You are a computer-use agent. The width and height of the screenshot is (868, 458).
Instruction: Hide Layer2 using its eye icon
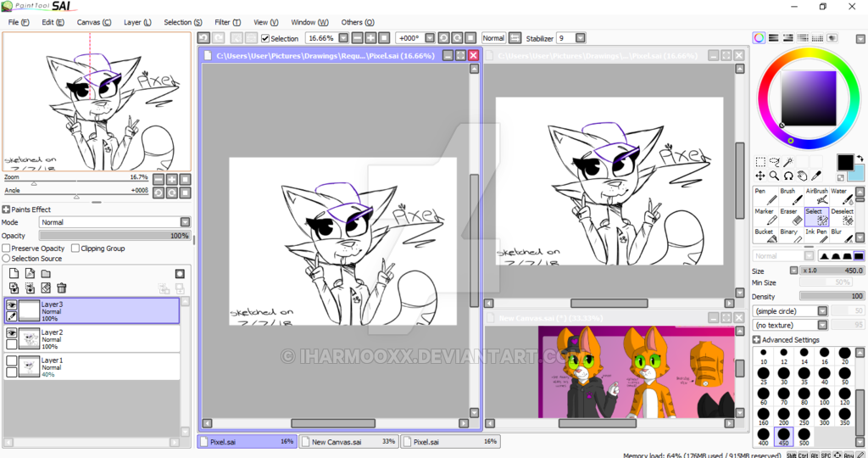point(11,332)
